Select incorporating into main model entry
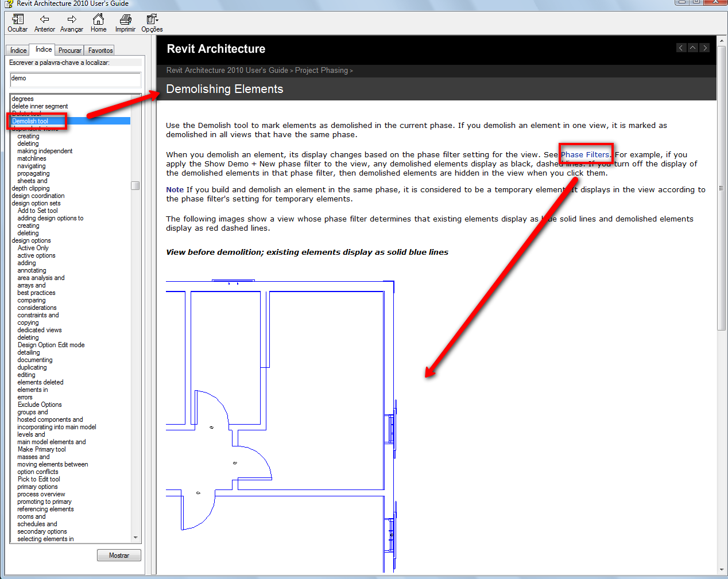Image resolution: width=728 pixels, height=579 pixels. tap(57, 427)
